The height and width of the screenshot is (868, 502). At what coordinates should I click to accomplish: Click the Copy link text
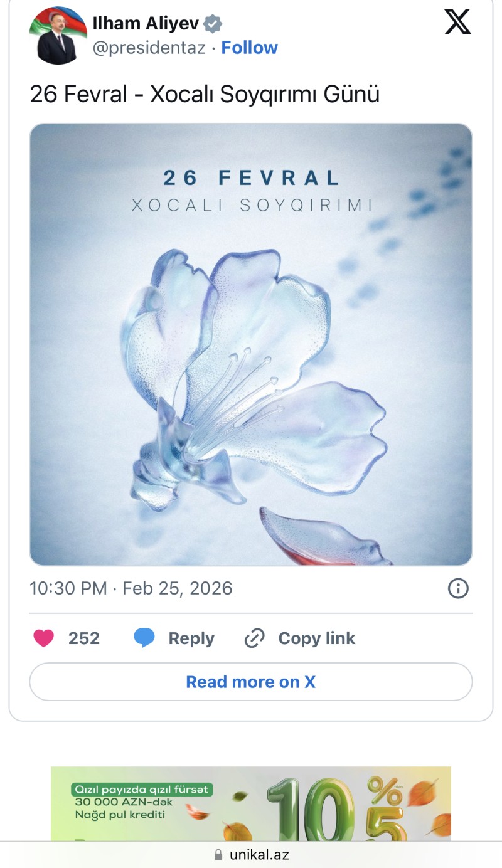coord(316,638)
